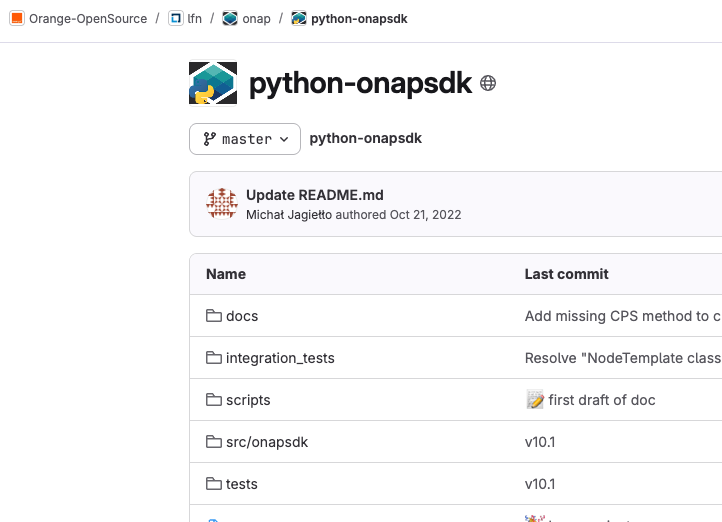Open the Orange-OpenSource breadcrumb link
The image size is (722, 522).
tap(88, 18)
